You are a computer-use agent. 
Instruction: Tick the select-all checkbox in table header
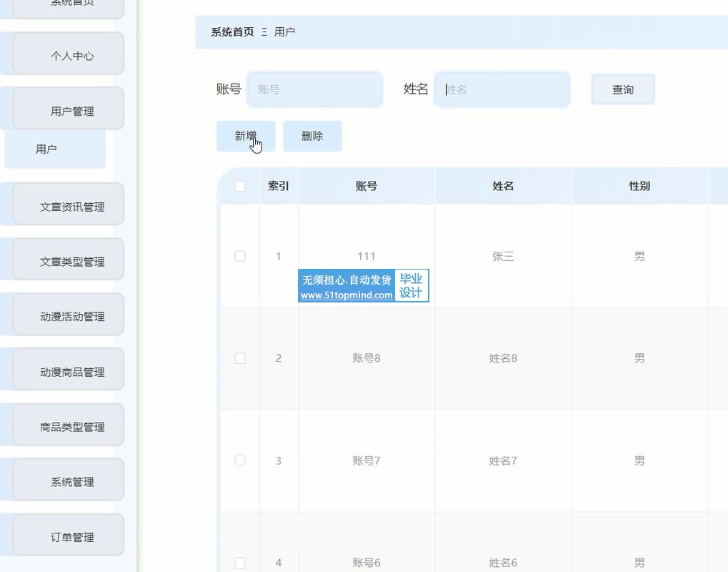coord(240,187)
